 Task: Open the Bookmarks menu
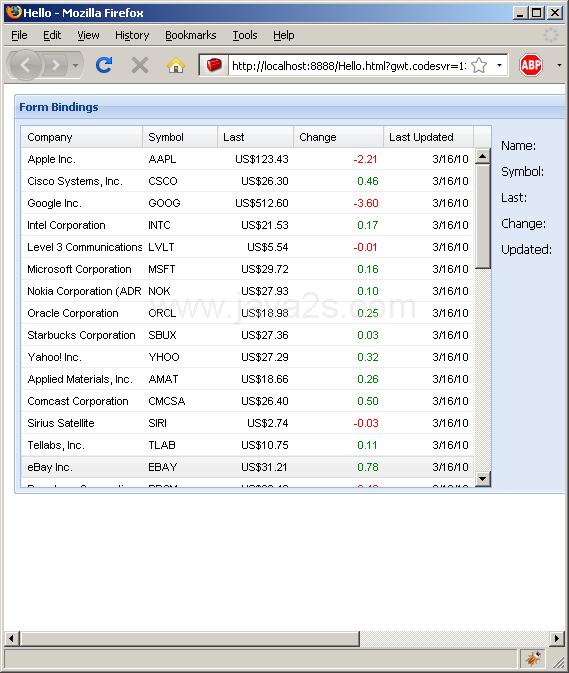[x=191, y=35]
